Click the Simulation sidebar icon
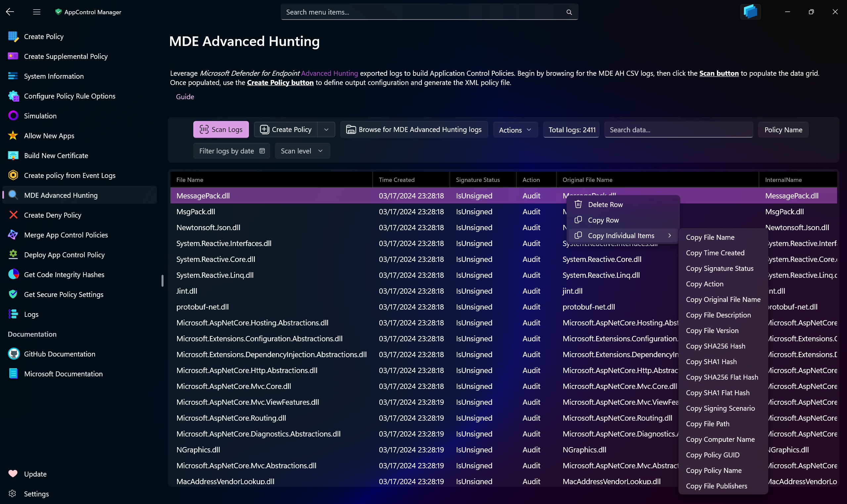 13,116
